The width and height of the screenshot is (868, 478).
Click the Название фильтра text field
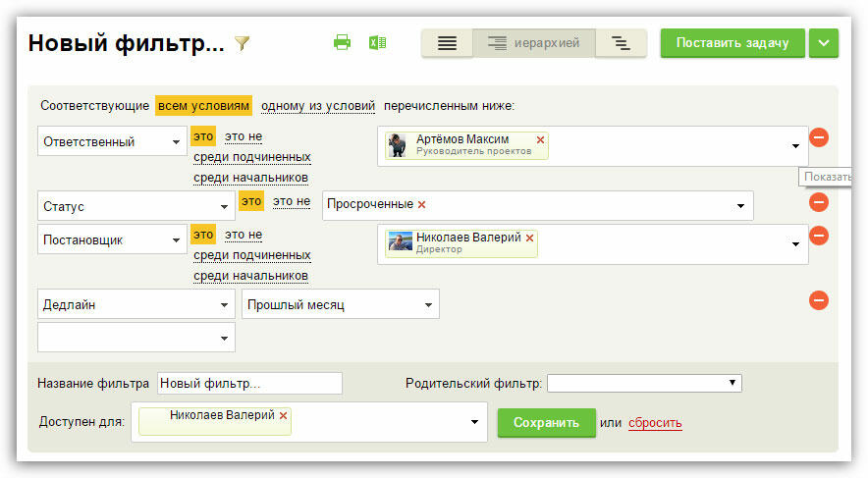[249, 384]
